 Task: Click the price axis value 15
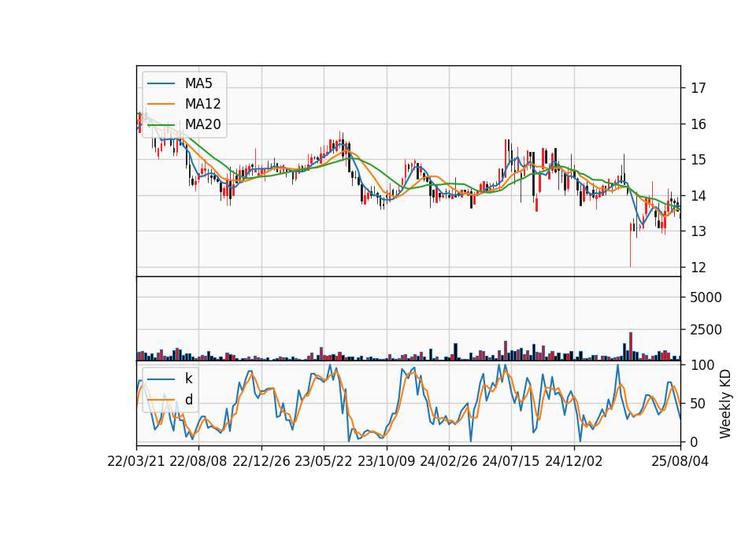tap(699, 160)
